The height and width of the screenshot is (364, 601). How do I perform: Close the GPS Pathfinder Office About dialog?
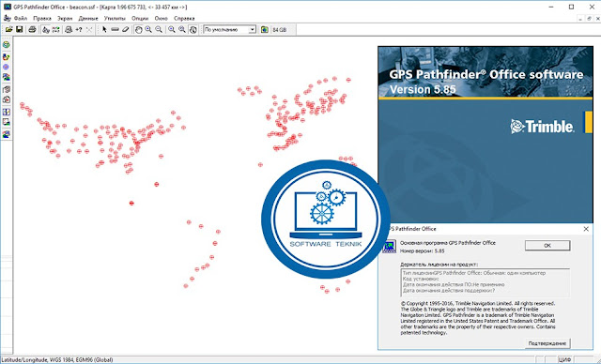click(x=586, y=229)
